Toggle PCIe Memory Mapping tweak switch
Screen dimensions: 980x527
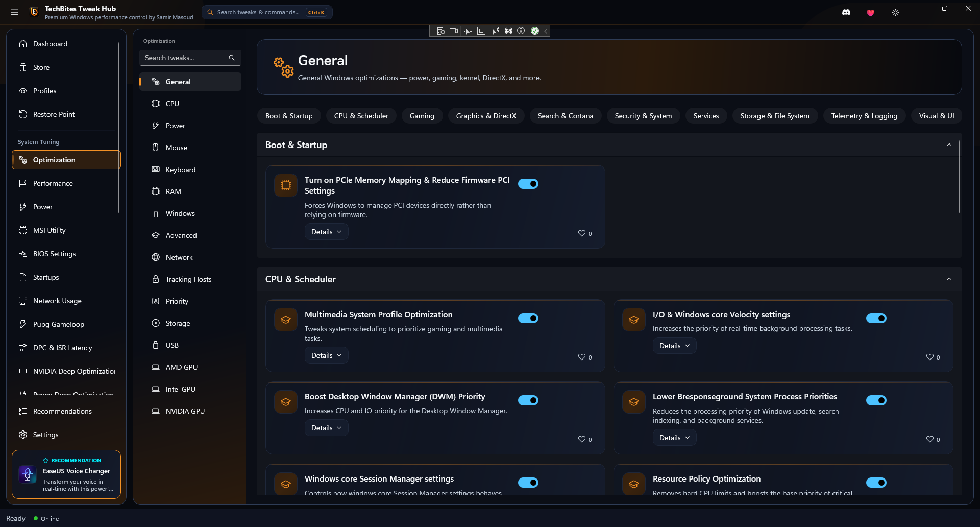coord(528,184)
